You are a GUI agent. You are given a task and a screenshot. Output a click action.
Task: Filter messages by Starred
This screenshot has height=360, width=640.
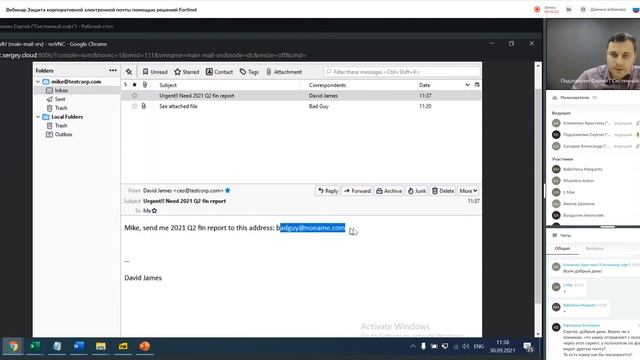(x=187, y=72)
